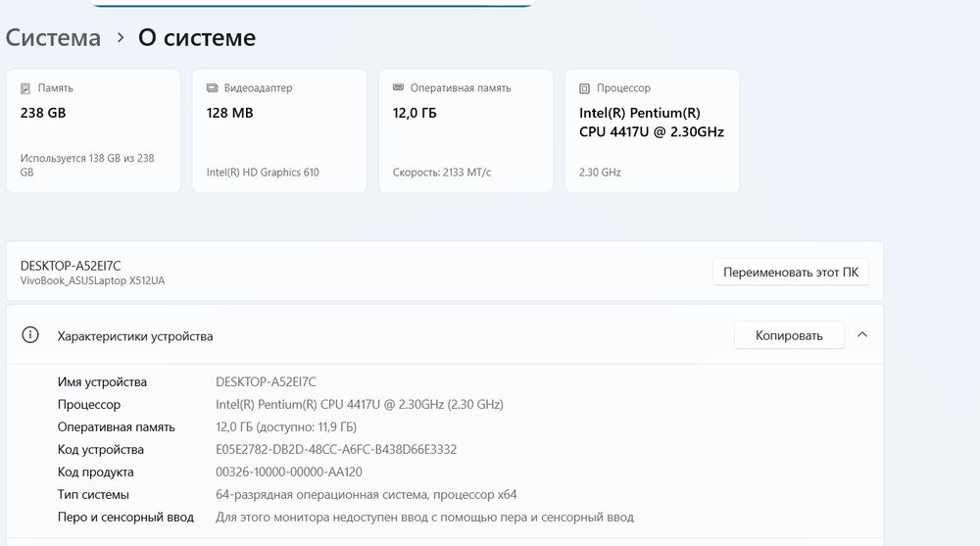Click 2.30 GHz text in processor card
Screen dimensions: 980x546
point(600,172)
